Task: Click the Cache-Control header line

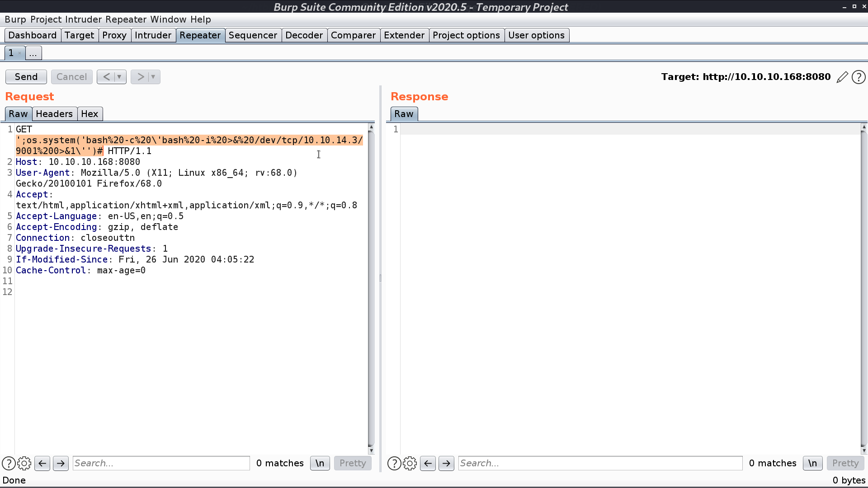Action: point(80,270)
